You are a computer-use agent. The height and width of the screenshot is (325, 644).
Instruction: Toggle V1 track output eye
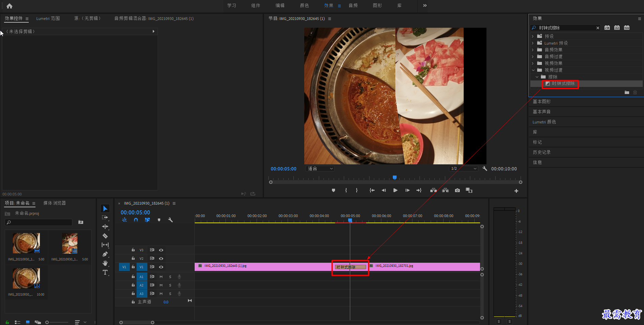pyautogui.click(x=161, y=267)
